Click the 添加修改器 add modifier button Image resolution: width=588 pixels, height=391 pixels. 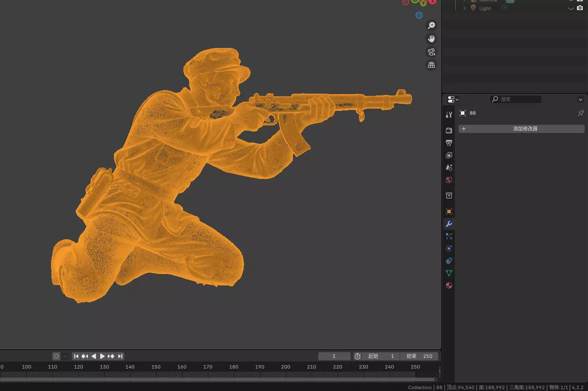tap(522, 129)
